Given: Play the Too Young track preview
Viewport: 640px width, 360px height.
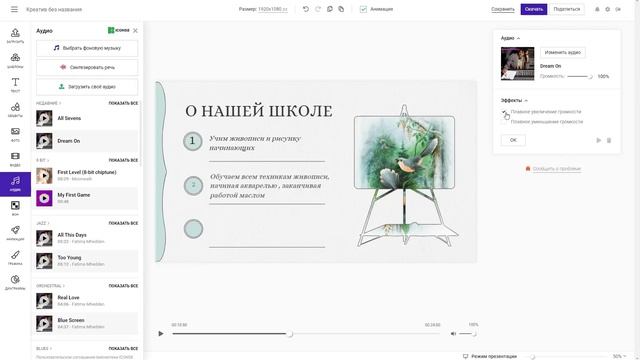Looking at the screenshot, I should click(x=44, y=261).
